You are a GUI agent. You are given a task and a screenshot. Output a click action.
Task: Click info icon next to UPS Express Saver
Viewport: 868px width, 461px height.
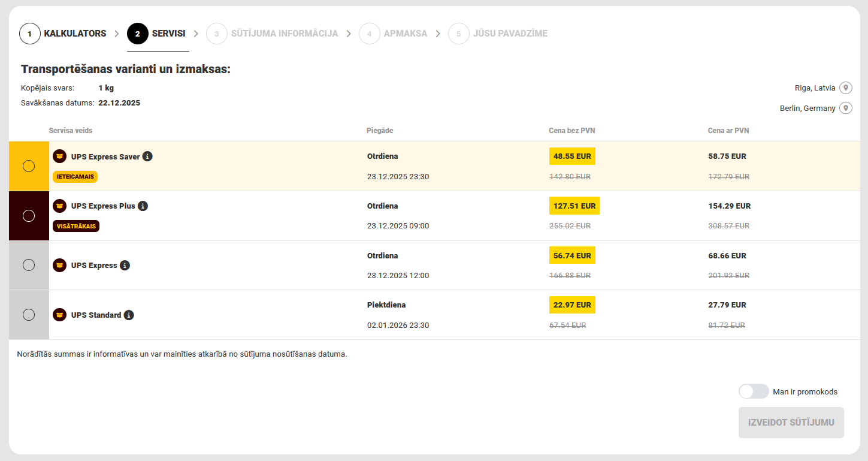(147, 156)
